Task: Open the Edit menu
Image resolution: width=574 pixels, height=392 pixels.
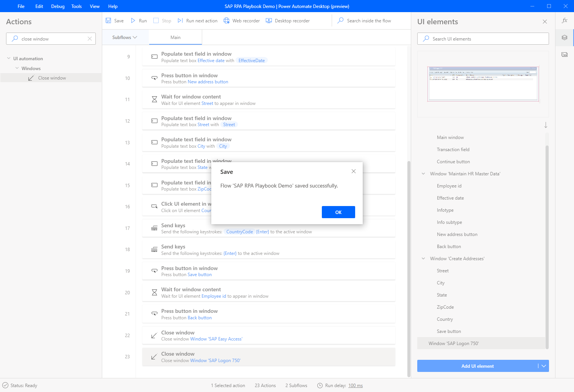Action: [39, 6]
